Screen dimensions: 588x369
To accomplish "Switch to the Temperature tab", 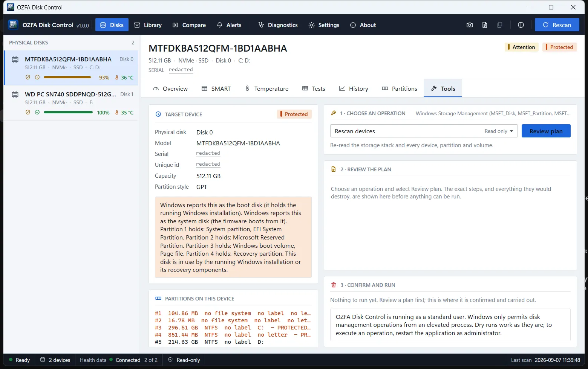I will pos(266,88).
